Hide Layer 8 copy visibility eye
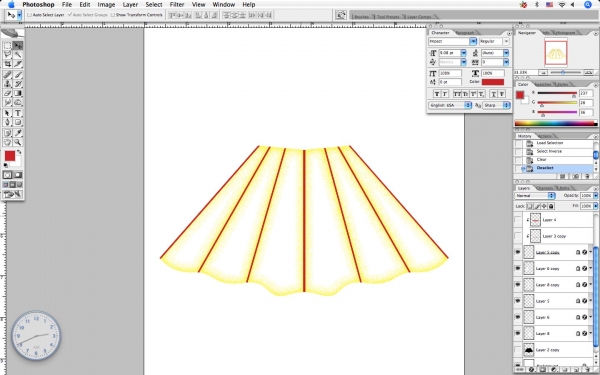This screenshot has width=600, height=375. click(x=518, y=285)
